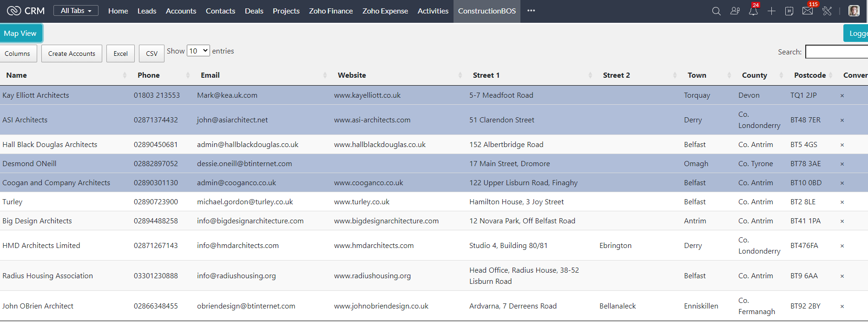Click the x in Coogan and Company row

[842, 183]
